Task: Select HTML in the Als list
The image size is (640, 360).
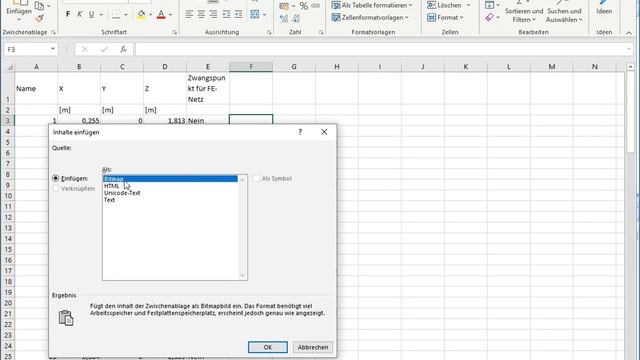Action: pos(170,186)
